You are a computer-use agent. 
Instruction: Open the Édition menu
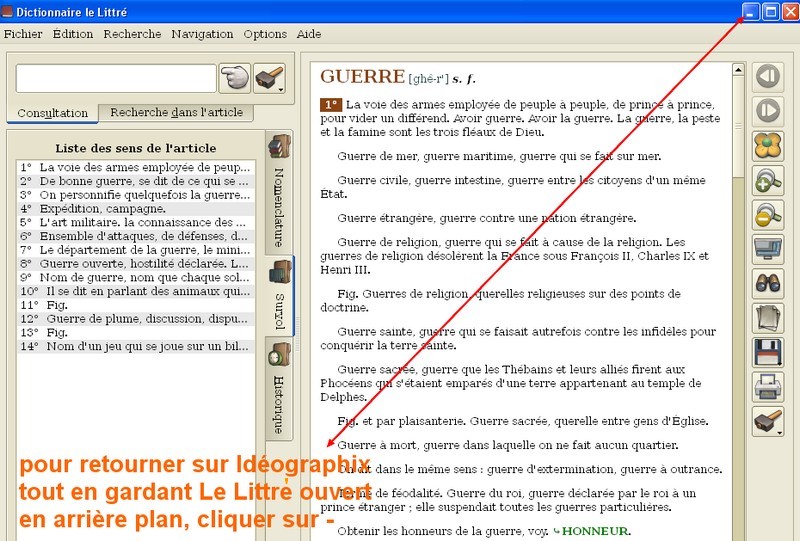click(x=73, y=34)
